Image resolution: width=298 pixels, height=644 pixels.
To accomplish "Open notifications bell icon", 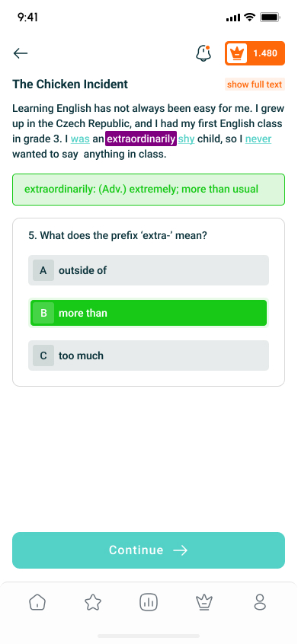I will pos(203,53).
